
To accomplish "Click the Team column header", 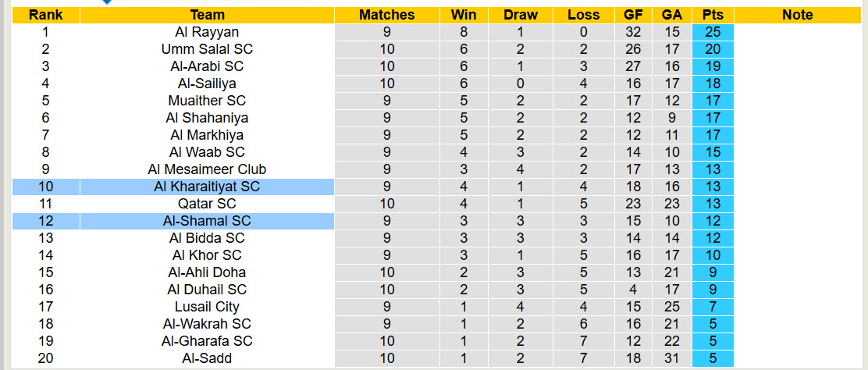I will 207,15.
